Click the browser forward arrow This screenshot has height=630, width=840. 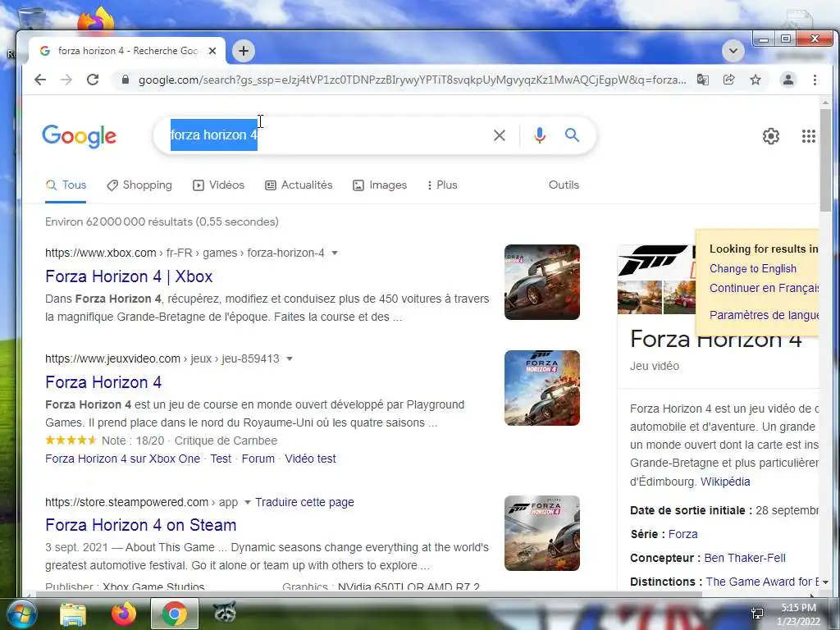pos(66,80)
